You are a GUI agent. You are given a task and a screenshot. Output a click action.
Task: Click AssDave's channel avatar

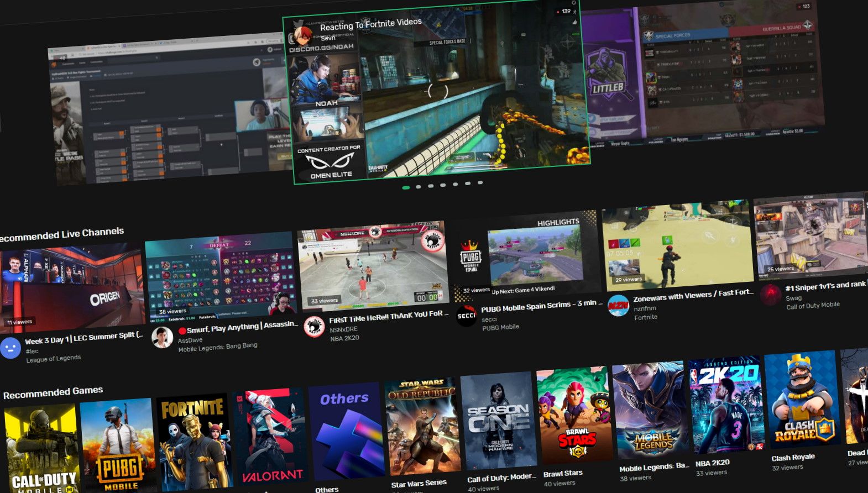point(163,338)
